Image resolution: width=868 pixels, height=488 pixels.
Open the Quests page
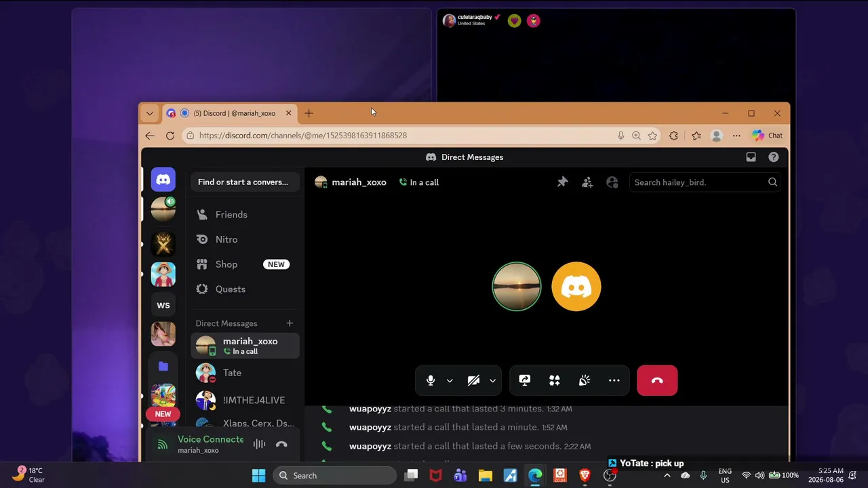[244, 289]
